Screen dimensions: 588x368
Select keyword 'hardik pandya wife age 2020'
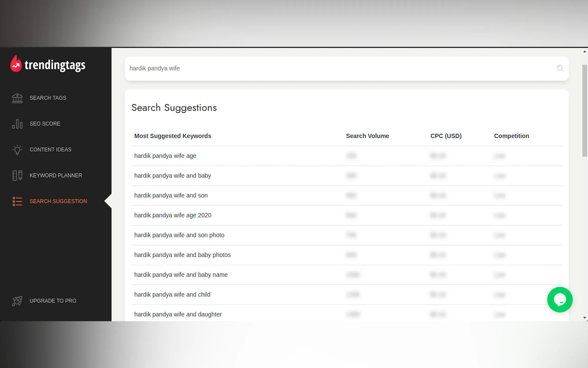tap(173, 215)
